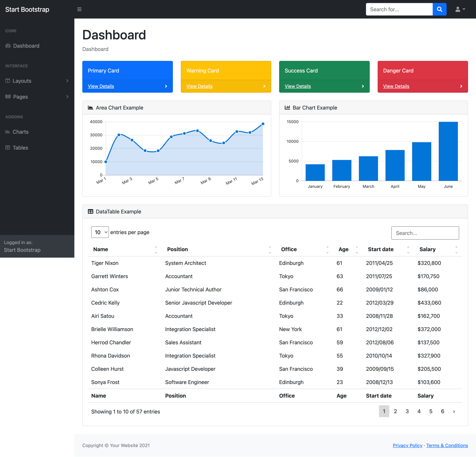Click the Layouts columns icon in the sidebar
This screenshot has height=457, width=476.
coord(8,81)
